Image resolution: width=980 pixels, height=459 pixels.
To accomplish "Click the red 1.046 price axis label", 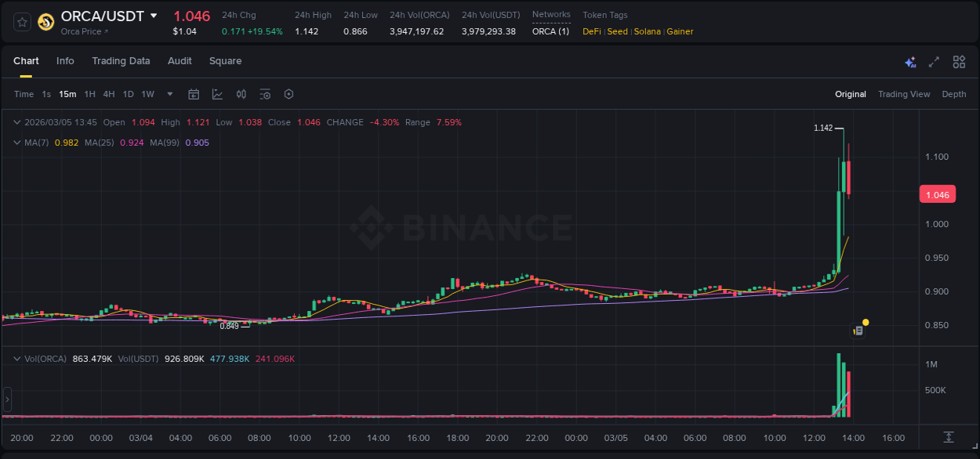I will click(x=937, y=193).
